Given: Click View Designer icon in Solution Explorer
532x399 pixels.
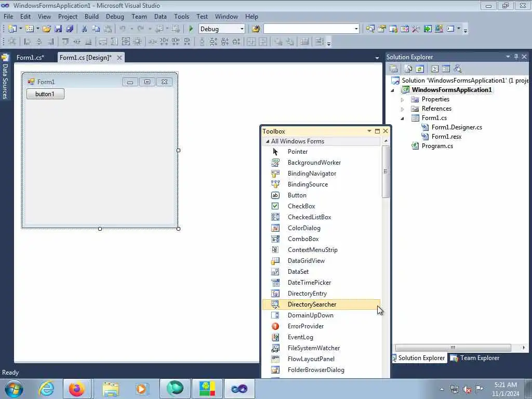Looking at the screenshot, I should tap(446, 69).
